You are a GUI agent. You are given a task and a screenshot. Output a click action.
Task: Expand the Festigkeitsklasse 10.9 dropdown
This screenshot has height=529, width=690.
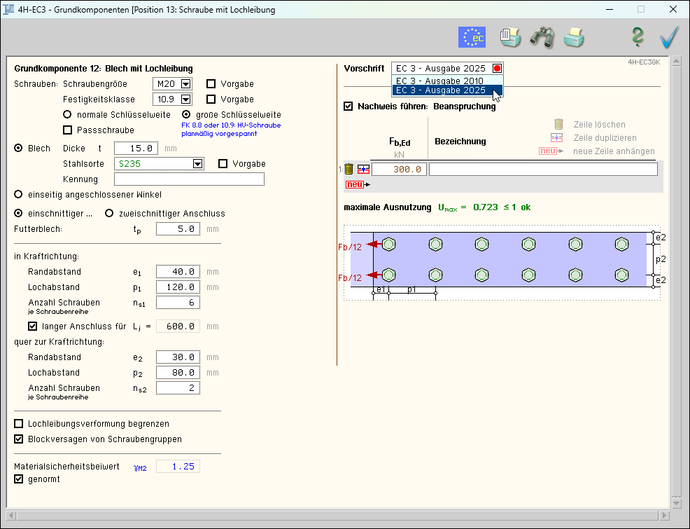point(185,100)
